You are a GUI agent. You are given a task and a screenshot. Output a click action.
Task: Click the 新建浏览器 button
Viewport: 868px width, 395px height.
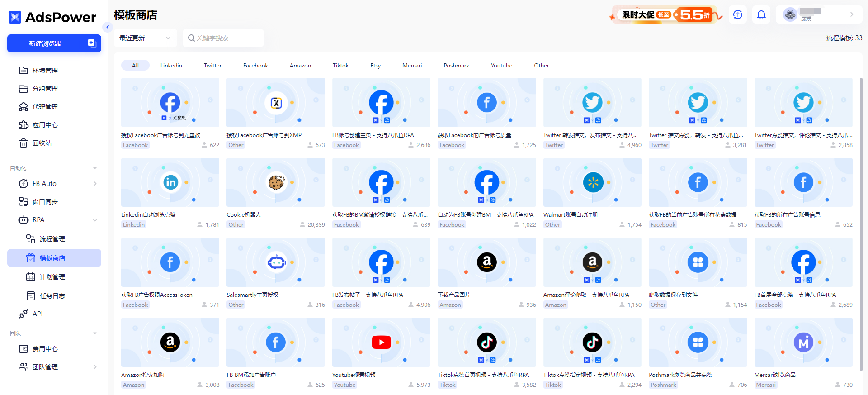click(45, 43)
